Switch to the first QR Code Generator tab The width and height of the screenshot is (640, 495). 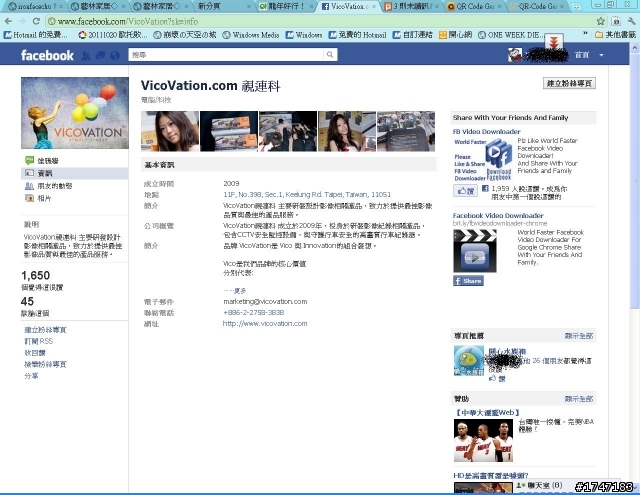coord(473,6)
